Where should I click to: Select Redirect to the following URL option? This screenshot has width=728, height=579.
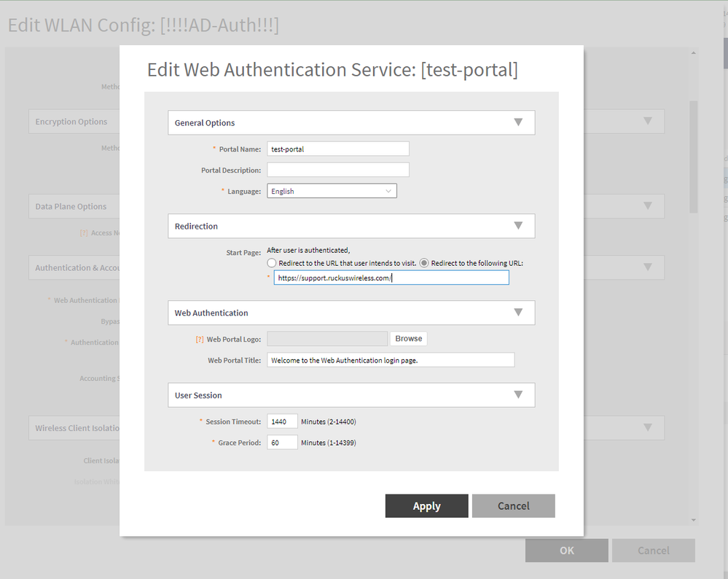click(x=424, y=263)
